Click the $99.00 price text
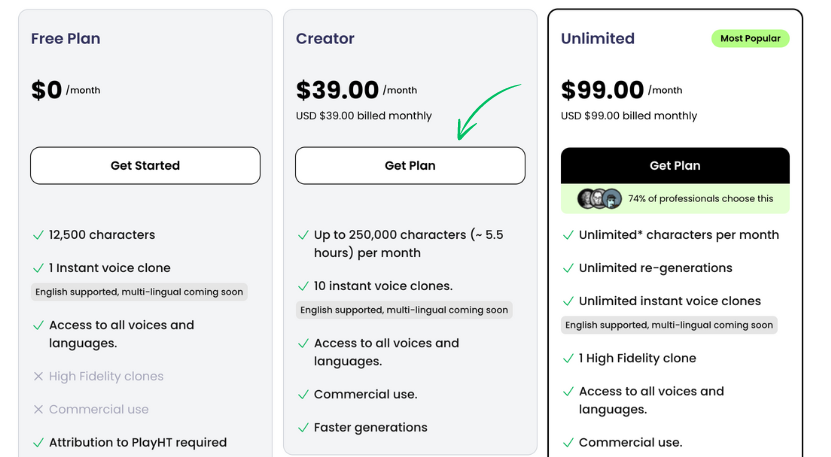Image resolution: width=831 pixels, height=457 pixels. click(x=602, y=90)
